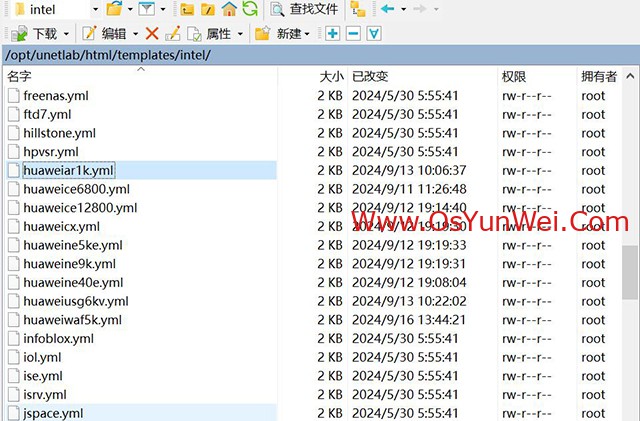The height and width of the screenshot is (421, 640).
Task: Click the date 2024/9/16 13:44:21
Action: pos(409,320)
